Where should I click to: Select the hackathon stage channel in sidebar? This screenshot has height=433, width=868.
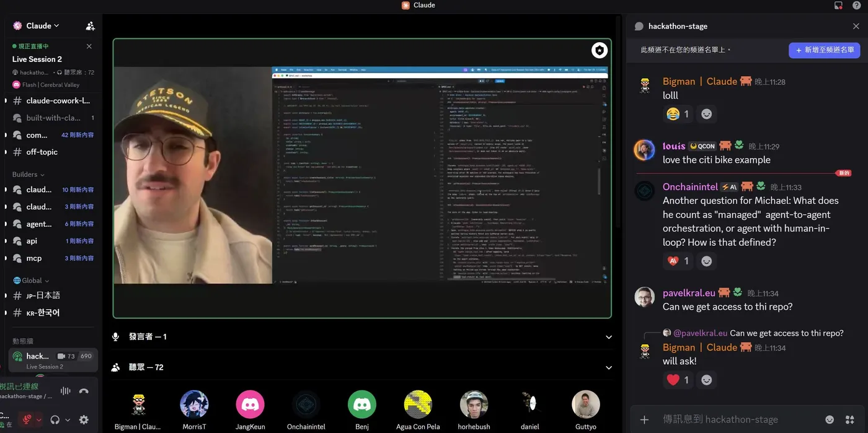[x=53, y=360]
